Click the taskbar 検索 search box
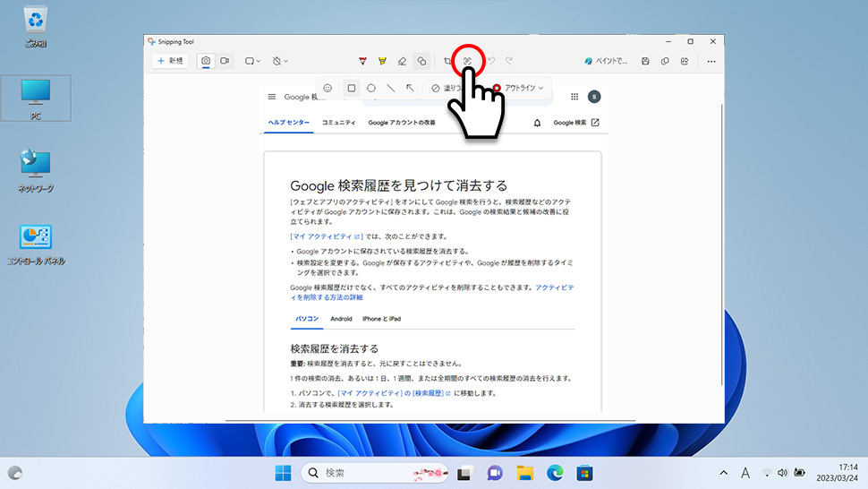 [x=375, y=473]
